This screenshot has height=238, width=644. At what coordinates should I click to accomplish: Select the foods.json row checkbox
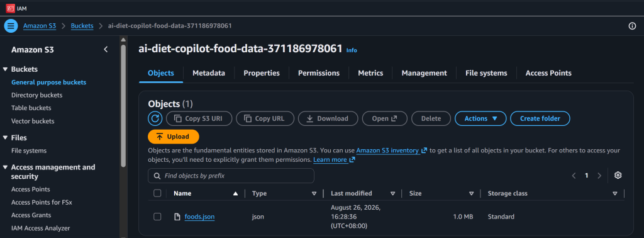[157, 217]
